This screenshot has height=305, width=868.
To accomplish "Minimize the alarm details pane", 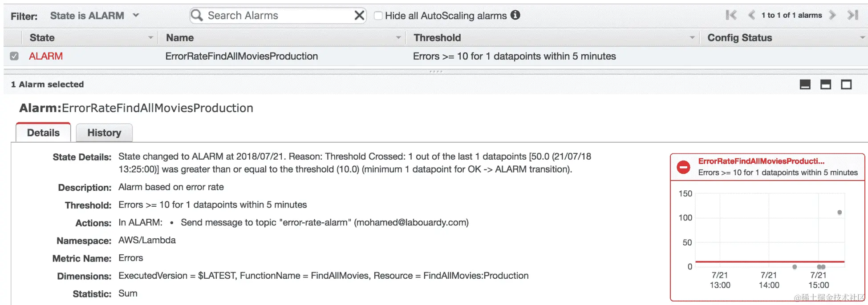I will pos(805,84).
